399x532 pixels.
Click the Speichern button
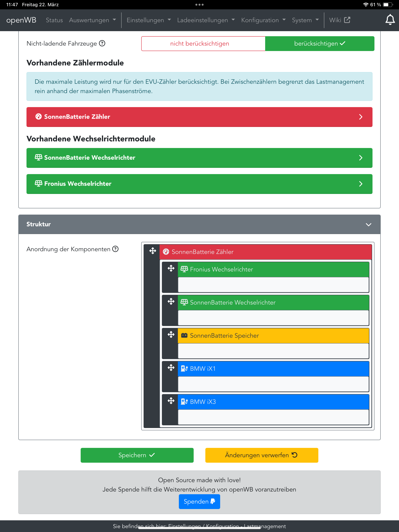coord(137,455)
